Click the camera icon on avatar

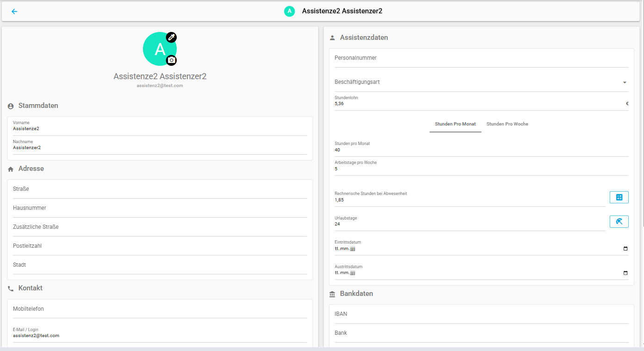pos(172,60)
